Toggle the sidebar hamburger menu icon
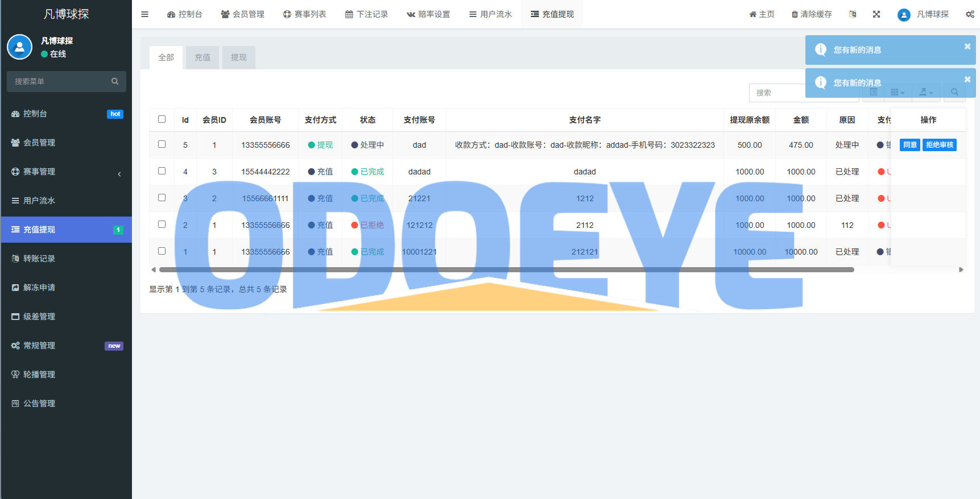The image size is (980, 499). pos(144,14)
